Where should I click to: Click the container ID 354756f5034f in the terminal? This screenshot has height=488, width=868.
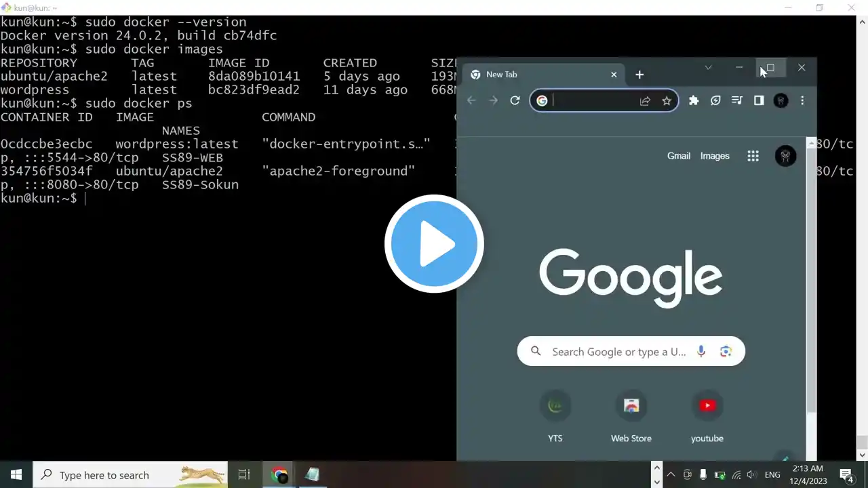(x=46, y=171)
